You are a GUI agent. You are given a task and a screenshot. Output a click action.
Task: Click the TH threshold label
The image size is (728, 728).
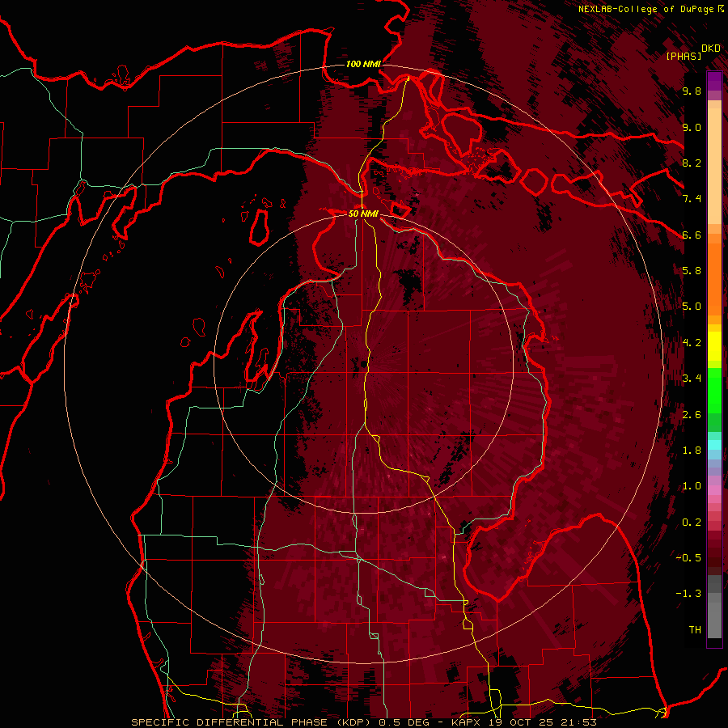pos(695,630)
